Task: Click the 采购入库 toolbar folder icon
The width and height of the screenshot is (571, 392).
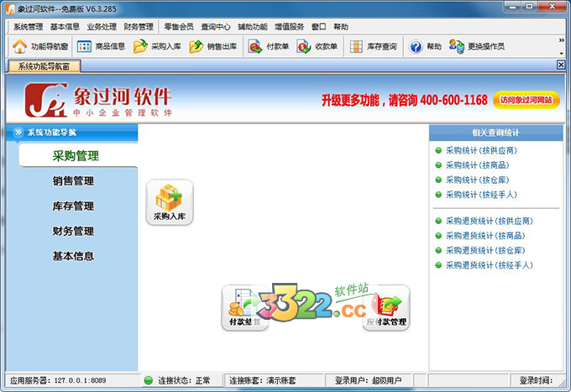Action: click(x=140, y=47)
